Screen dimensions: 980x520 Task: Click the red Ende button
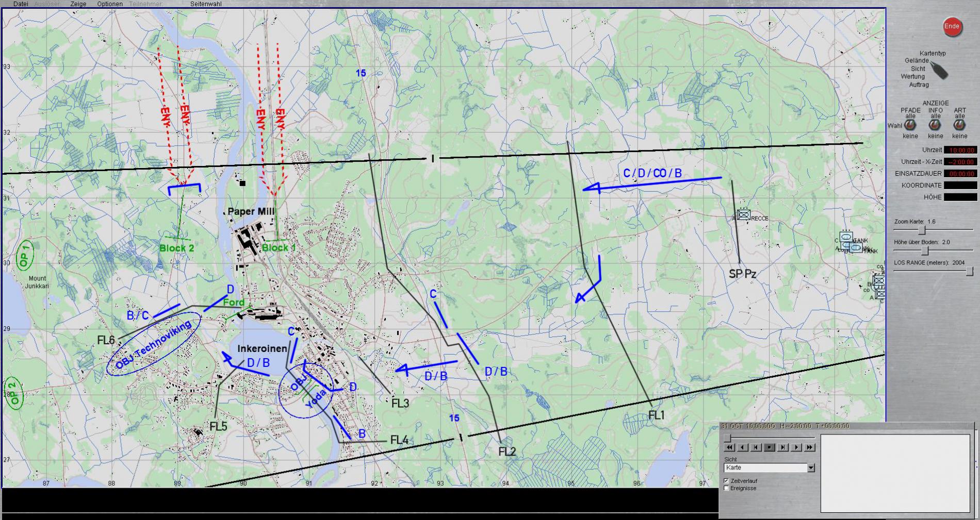952,27
